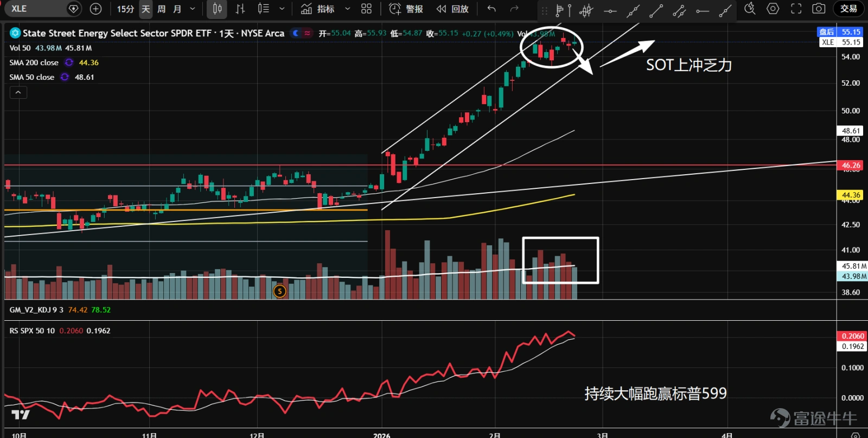Select the parallel channel drawing tool
868x438 pixels.
click(x=679, y=10)
